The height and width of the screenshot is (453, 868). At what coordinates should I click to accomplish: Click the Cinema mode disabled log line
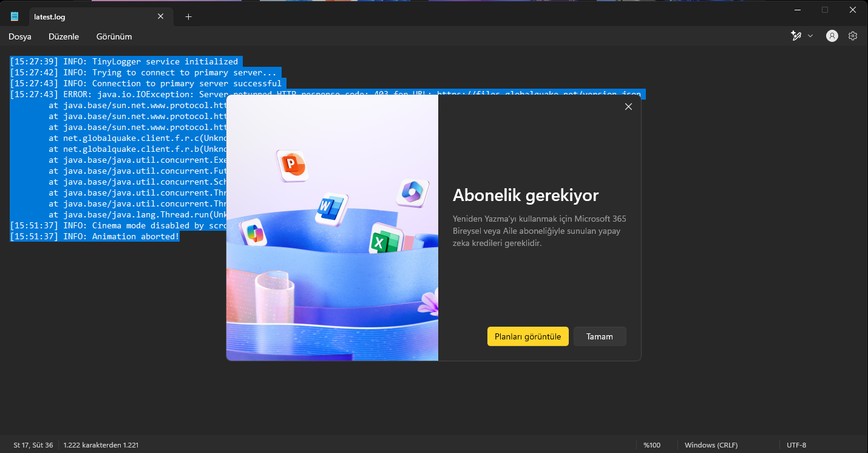pos(118,225)
